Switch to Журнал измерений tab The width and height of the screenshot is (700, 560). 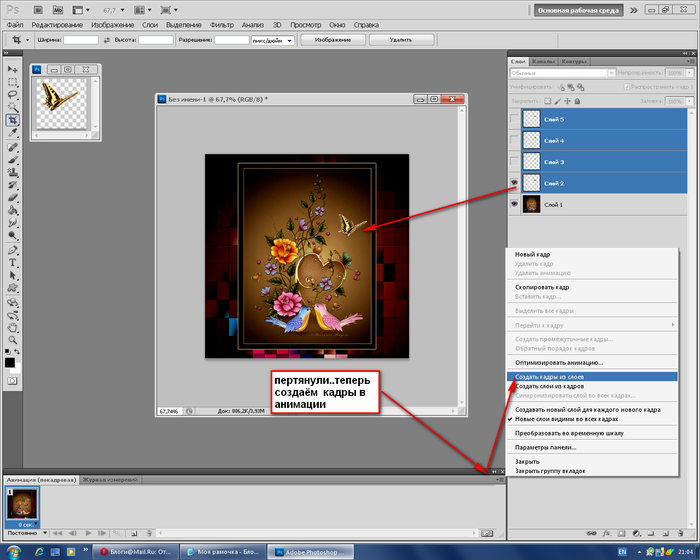[110, 480]
